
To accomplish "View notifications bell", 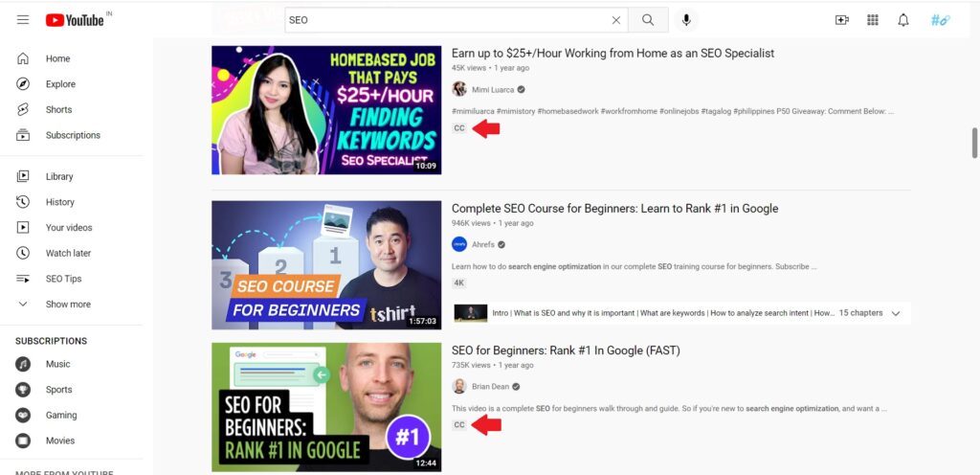I will pyautogui.click(x=903, y=20).
